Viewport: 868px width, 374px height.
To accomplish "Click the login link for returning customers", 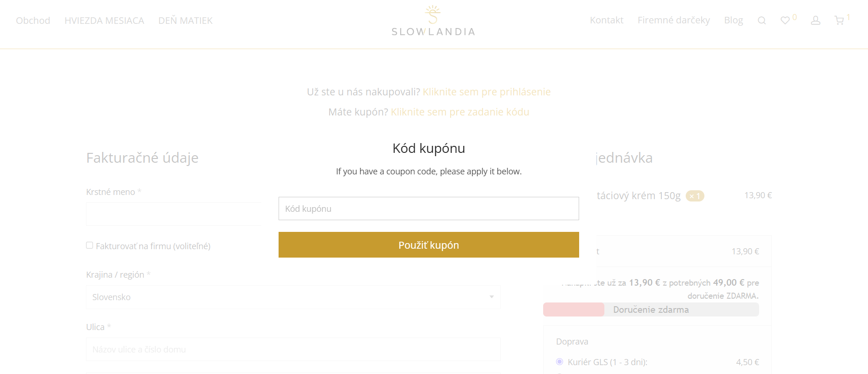I will tap(487, 92).
